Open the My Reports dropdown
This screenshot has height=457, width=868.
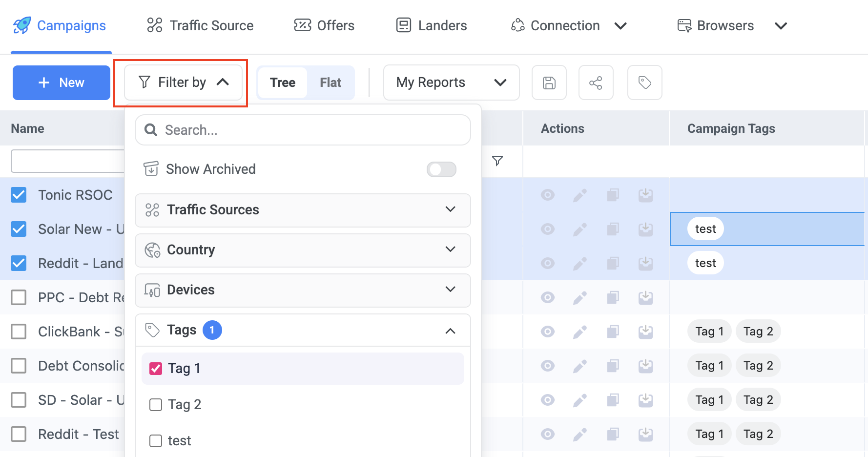(451, 83)
